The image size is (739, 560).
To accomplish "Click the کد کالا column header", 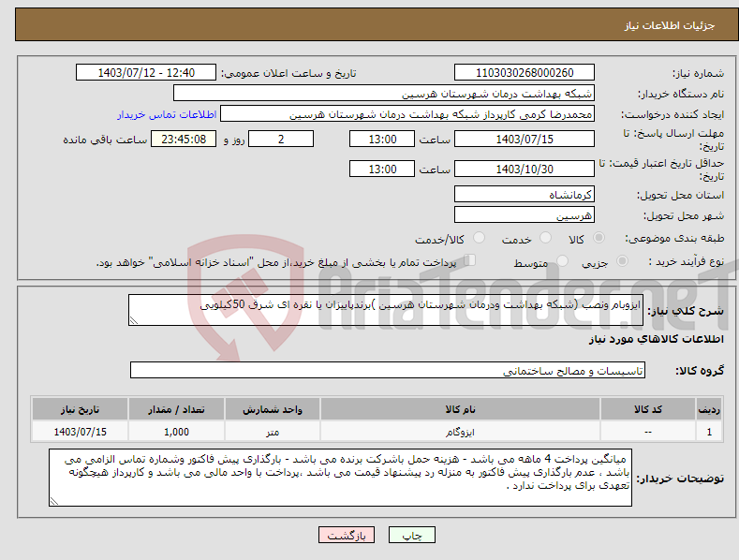I will click(647, 409).
